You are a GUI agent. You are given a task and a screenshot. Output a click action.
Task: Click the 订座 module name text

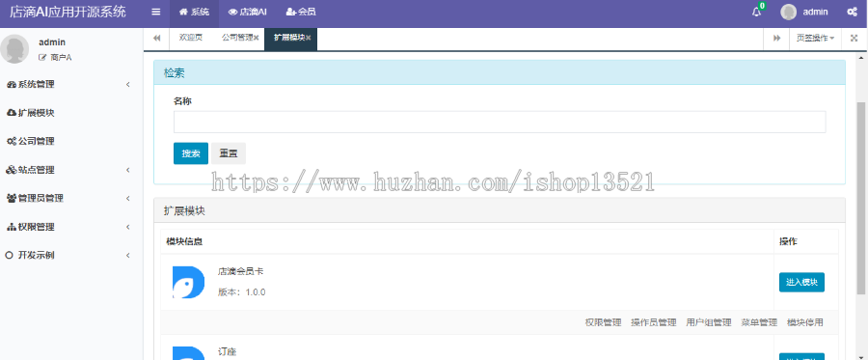tap(228, 351)
